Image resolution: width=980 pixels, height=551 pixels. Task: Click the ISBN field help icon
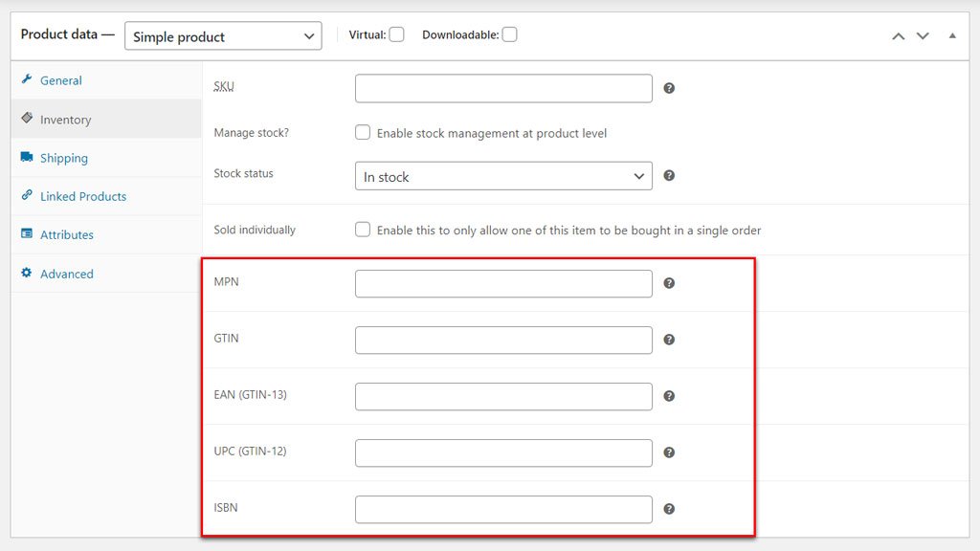click(669, 509)
